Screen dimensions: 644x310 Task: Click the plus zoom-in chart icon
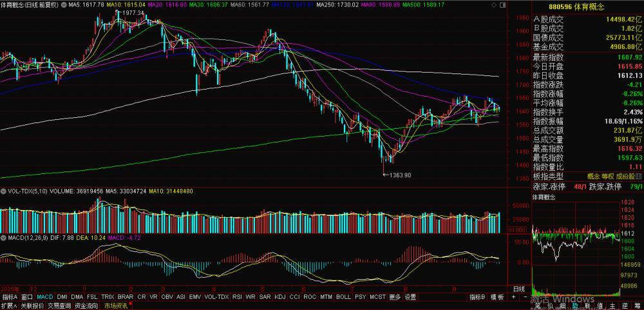(x=513, y=297)
